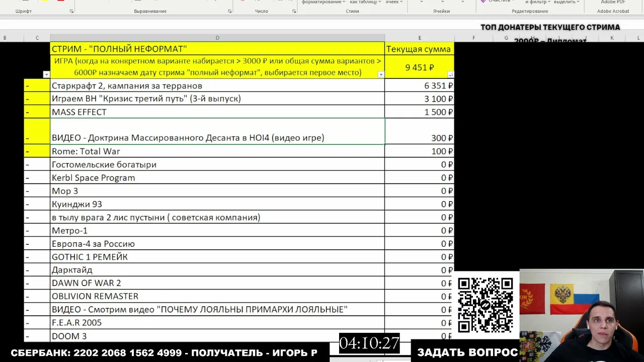Screen dimensions: 644x362
Task: Select the dash cell in Rome: Total War row
Action: tap(37, 151)
